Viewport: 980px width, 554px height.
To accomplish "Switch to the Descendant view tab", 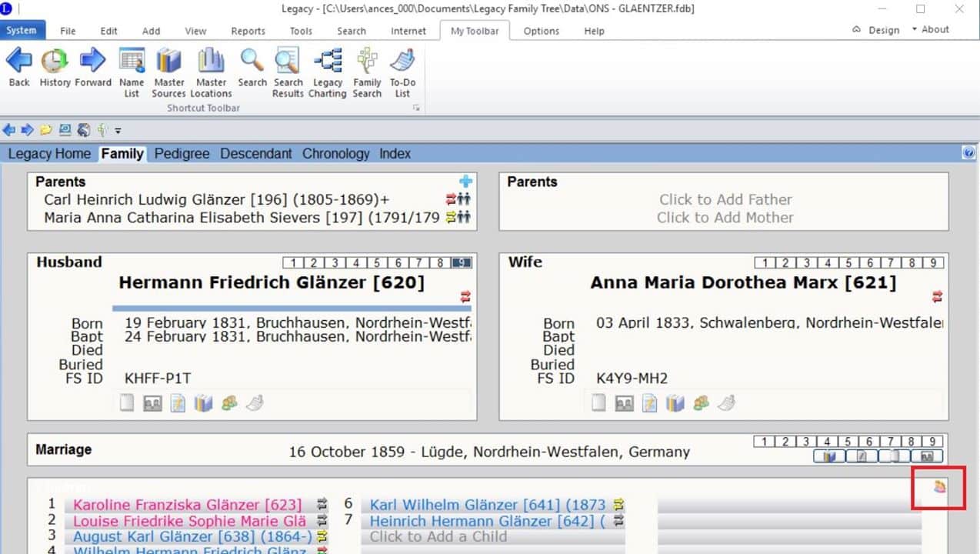I will 256,153.
